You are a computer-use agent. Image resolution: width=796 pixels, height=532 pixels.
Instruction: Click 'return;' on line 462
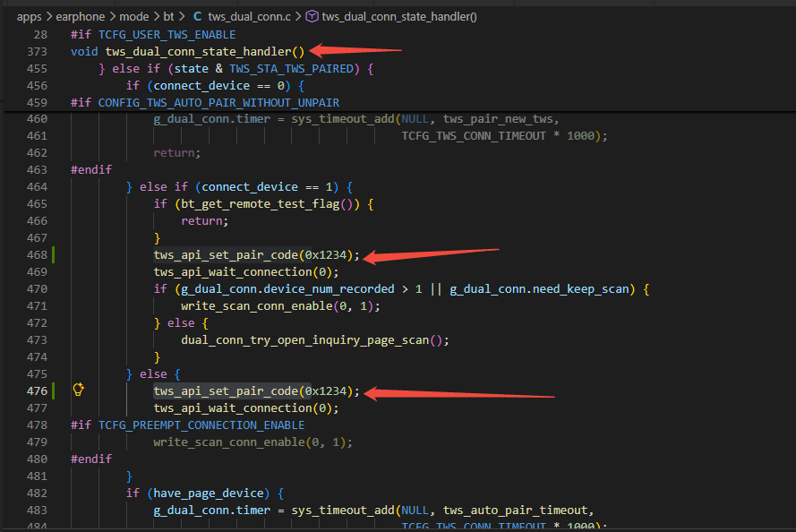[x=177, y=153]
